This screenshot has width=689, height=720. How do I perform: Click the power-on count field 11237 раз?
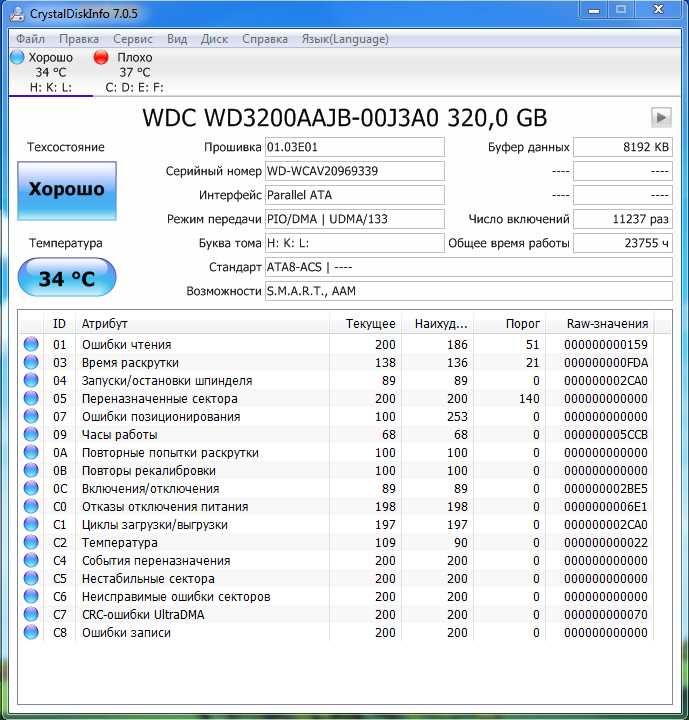pyautogui.click(x=623, y=219)
